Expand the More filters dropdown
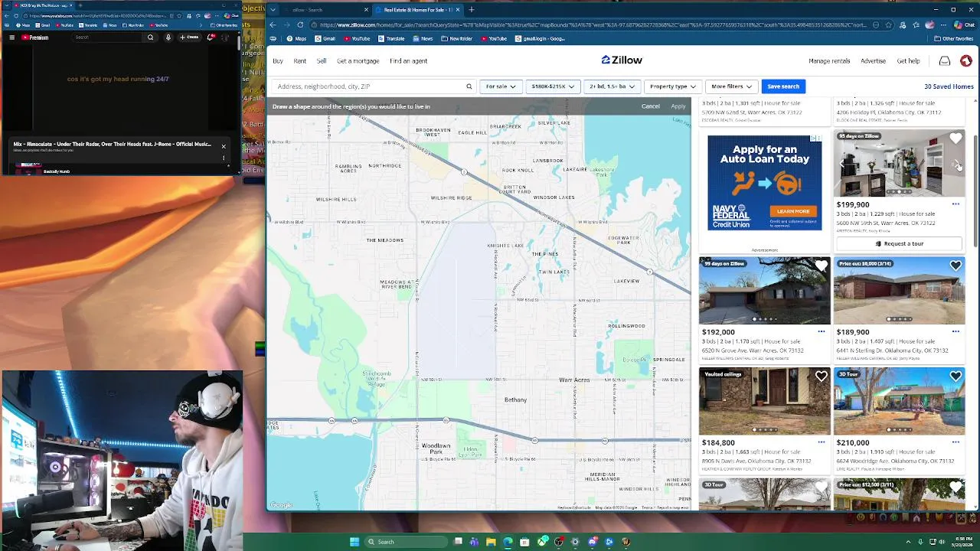 731,86
